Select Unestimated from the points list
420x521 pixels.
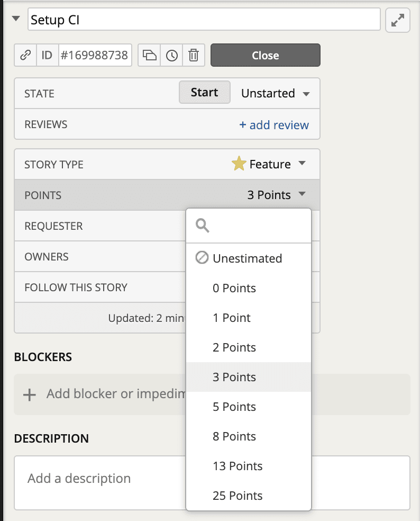[x=248, y=258]
